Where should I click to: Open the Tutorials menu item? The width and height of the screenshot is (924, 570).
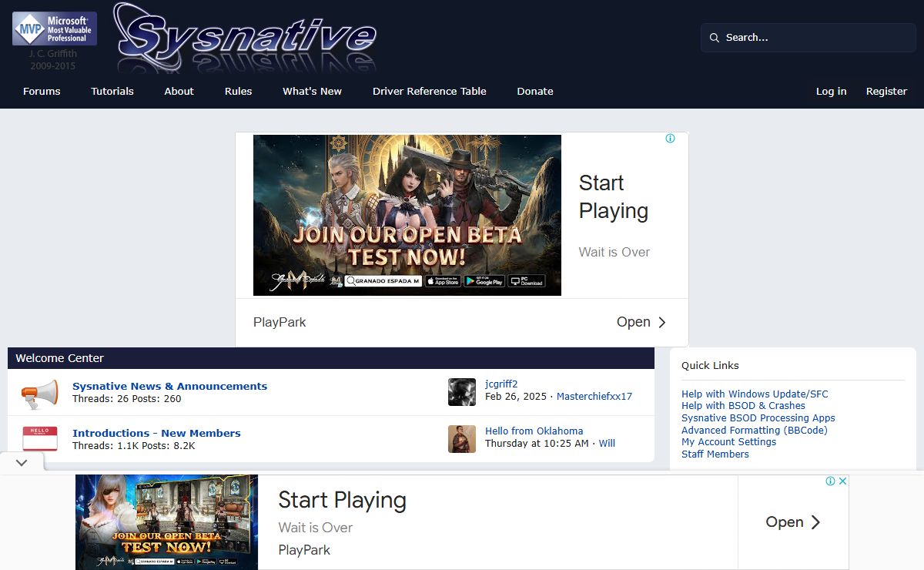[x=112, y=91]
